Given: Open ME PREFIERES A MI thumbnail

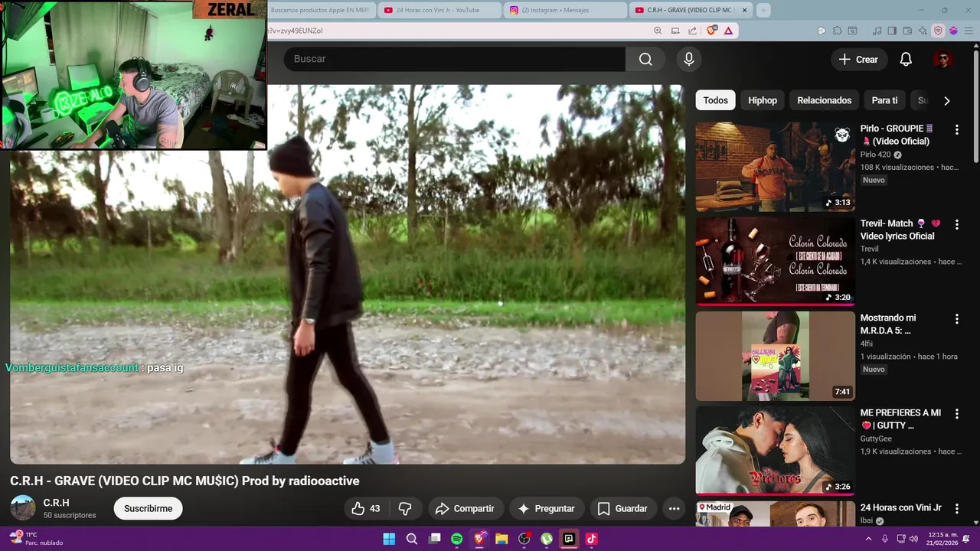Looking at the screenshot, I should pyautogui.click(x=775, y=451).
